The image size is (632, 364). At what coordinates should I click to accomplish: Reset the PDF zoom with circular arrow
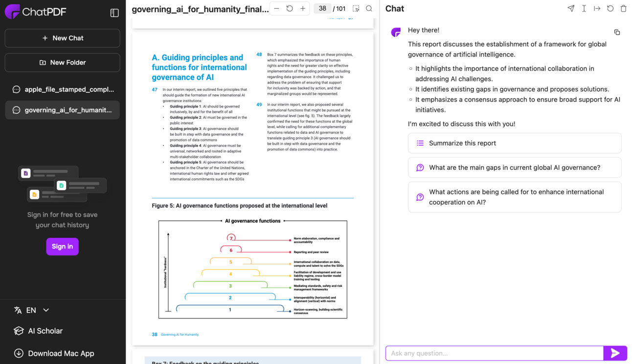290,8
